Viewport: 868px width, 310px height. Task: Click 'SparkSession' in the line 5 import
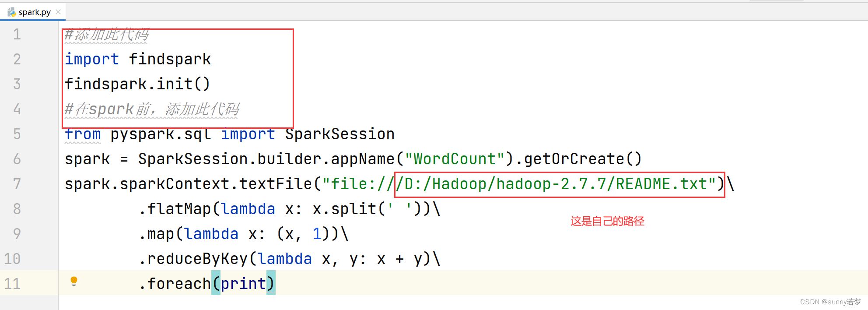coord(340,134)
